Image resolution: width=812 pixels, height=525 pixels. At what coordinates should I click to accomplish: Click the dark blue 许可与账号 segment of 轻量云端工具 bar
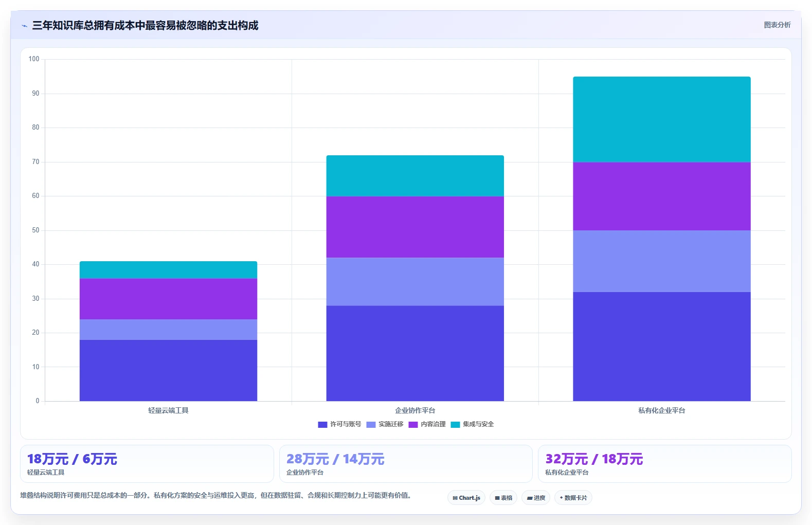click(x=168, y=370)
